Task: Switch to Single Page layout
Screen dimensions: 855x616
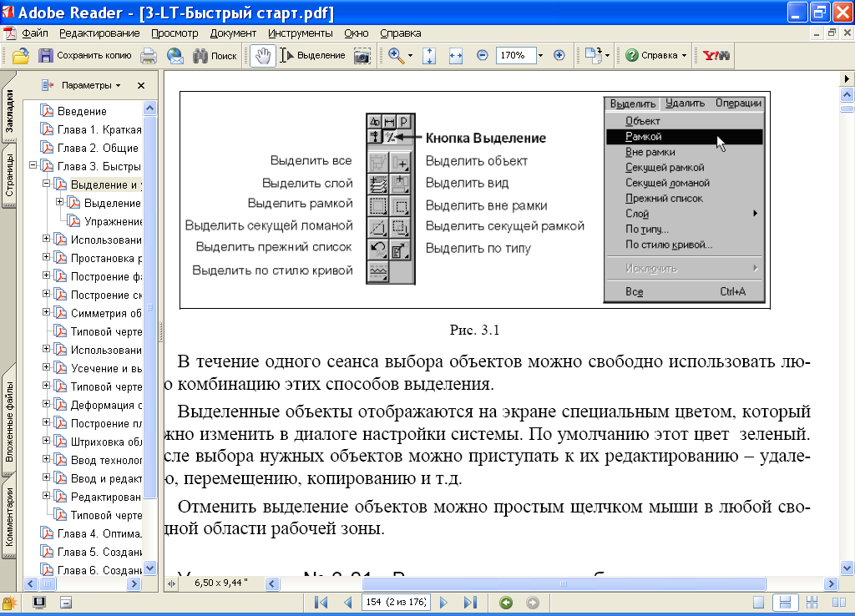Action: 758,603
